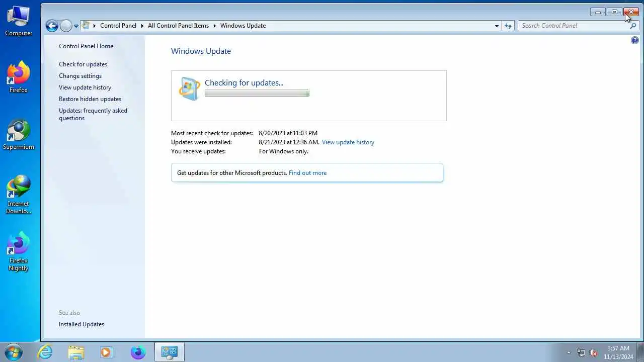Open Updates: frequently asked questions

pyautogui.click(x=93, y=114)
